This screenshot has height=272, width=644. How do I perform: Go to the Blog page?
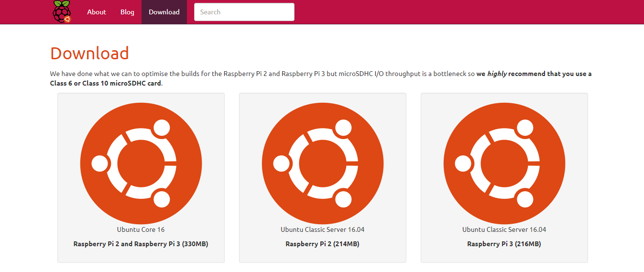(x=127, y=12)
